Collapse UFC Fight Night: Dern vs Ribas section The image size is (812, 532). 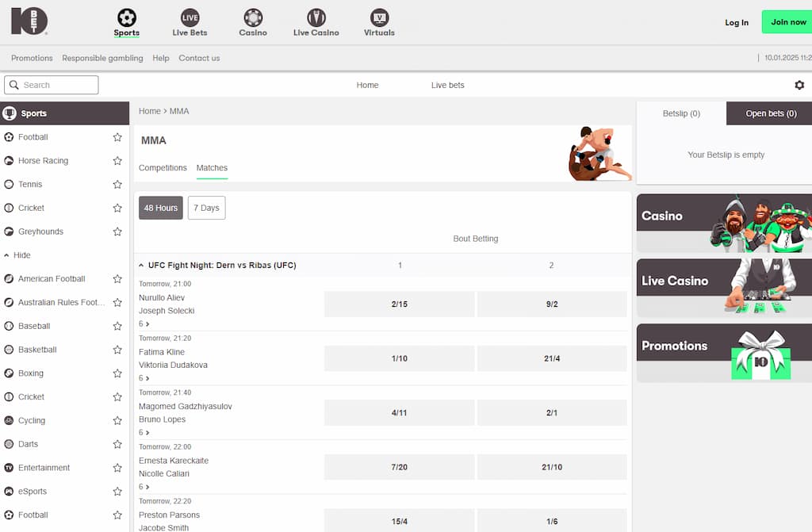(x=141, y=266)
